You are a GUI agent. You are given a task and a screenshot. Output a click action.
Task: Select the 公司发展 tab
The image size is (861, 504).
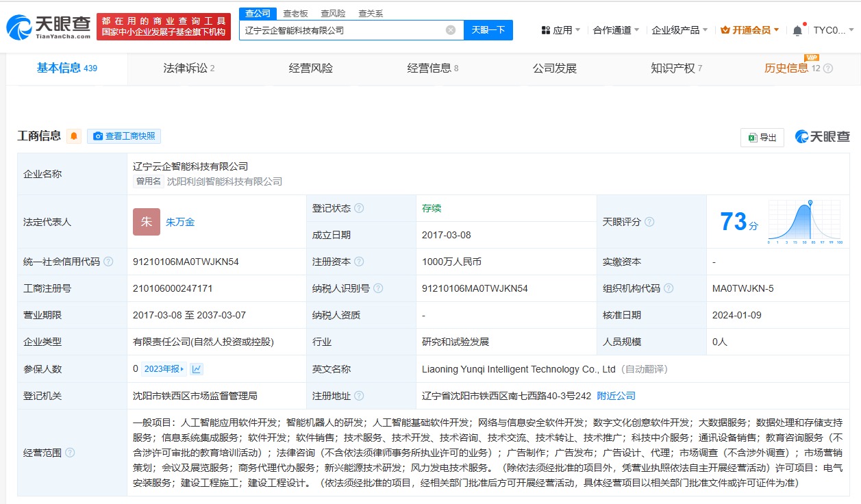(555, 68)
